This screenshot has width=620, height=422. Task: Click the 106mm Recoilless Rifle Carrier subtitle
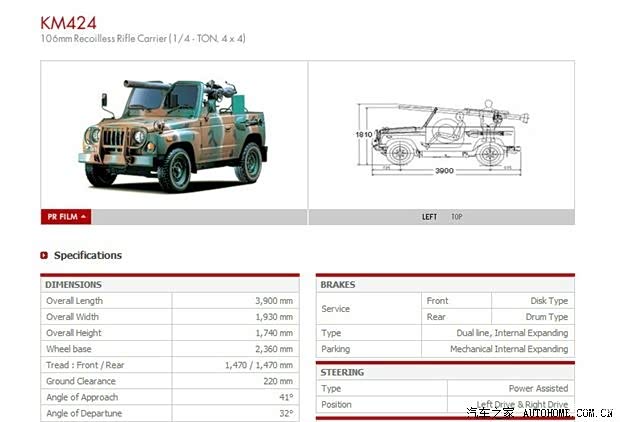point(143,38)
